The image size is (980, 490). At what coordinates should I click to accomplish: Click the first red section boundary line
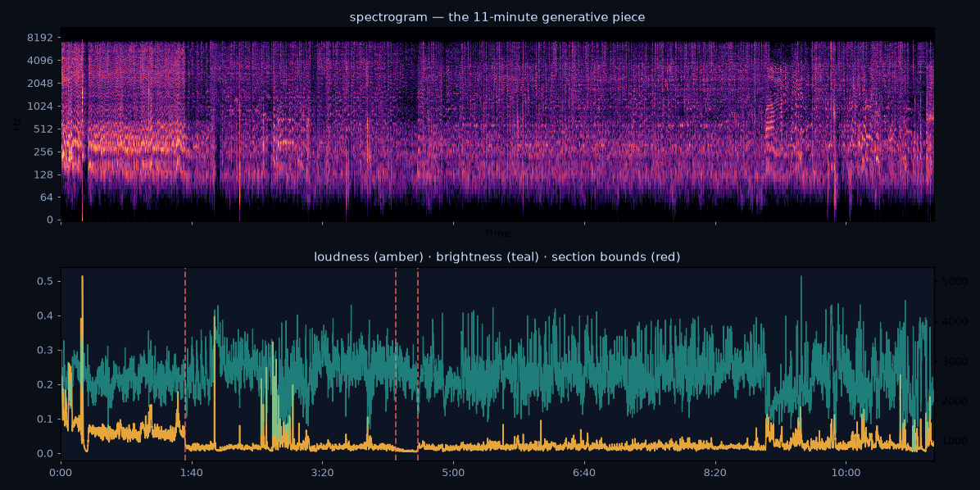click(x=185, y=364)
